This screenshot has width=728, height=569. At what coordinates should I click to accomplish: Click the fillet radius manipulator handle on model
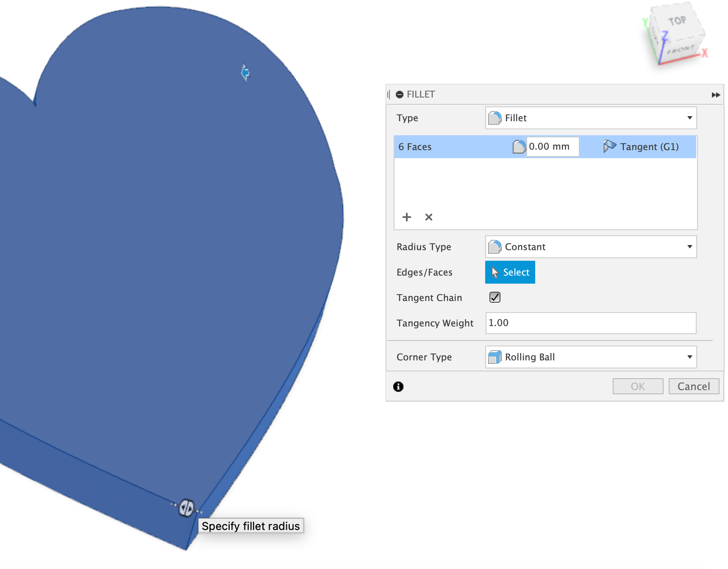186,508
